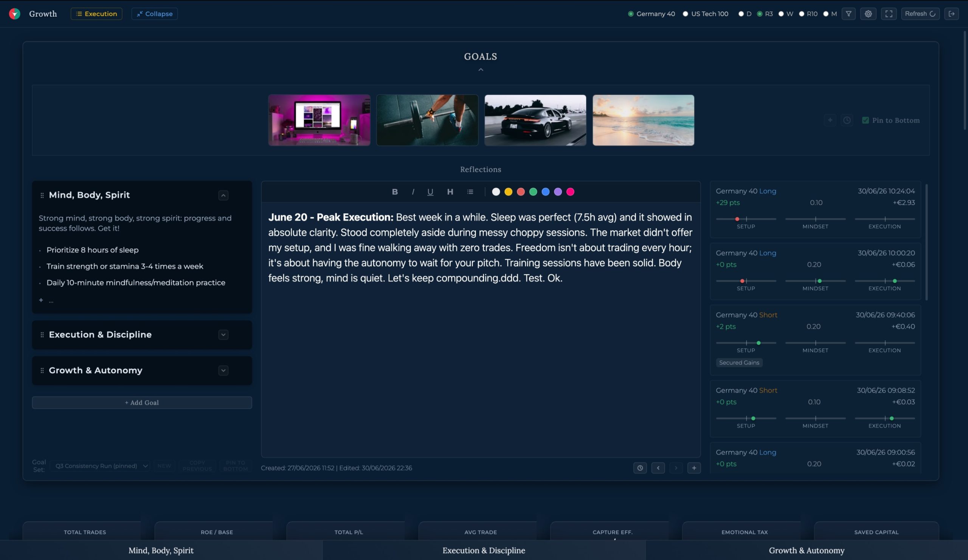Screen dimensions: 968x560
Task: Open Goal Set dropdown Q3 Consistency Run
Action: point(101,466)
